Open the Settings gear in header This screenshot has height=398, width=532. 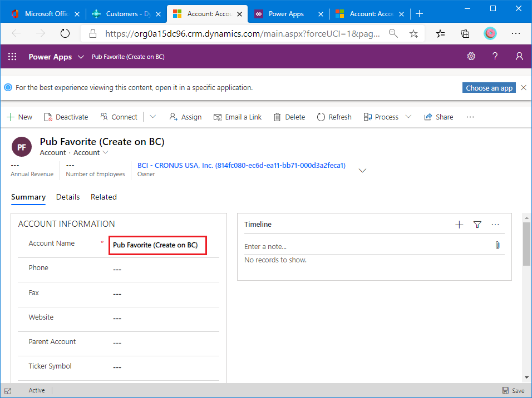coord(471,56)
